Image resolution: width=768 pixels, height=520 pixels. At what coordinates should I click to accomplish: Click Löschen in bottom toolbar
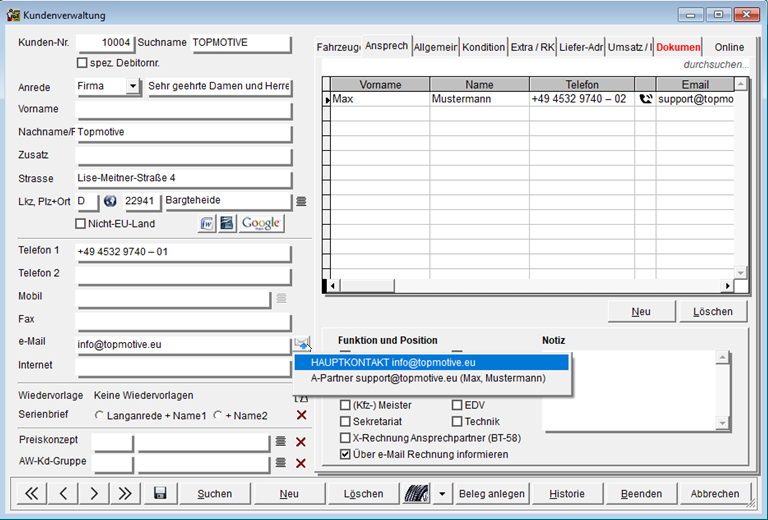pos(363,494)
